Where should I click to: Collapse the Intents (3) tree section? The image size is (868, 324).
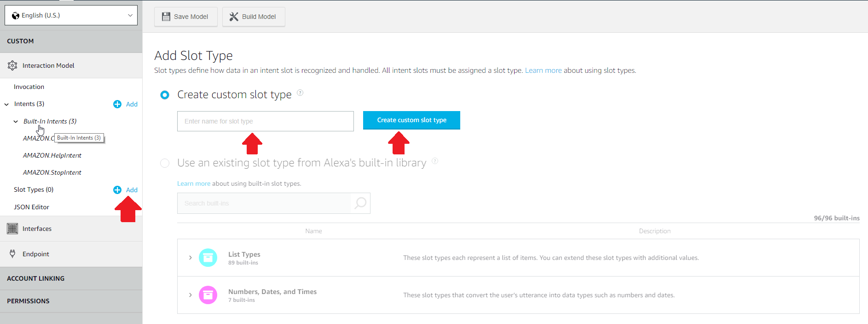tap(6, 104)
